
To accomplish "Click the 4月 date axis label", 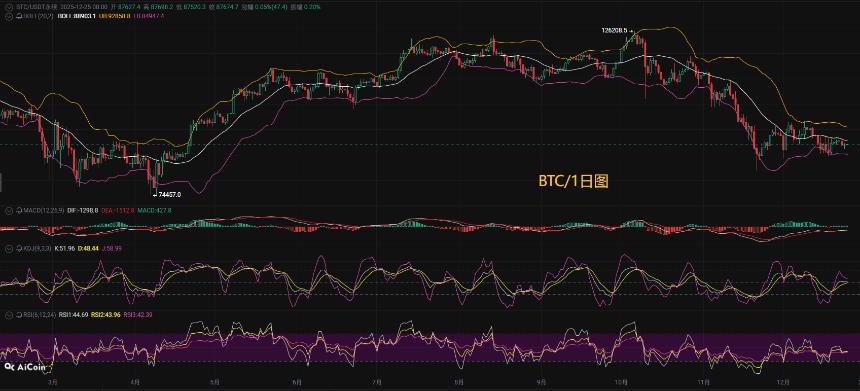I will (135, 382).
